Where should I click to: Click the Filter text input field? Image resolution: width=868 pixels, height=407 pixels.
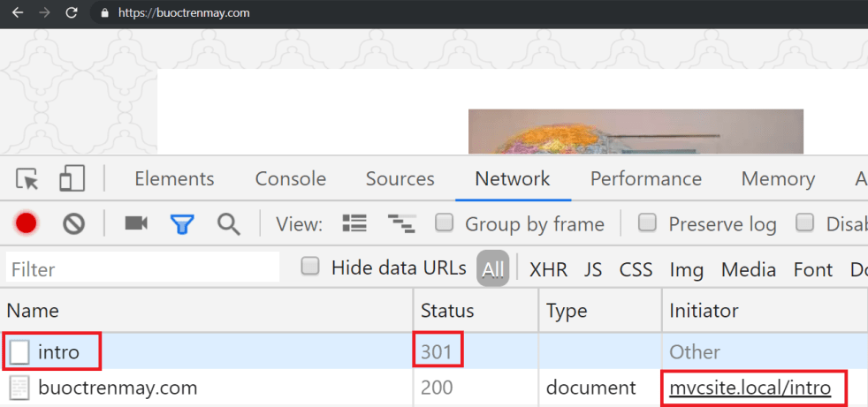[x=141, y=268]
